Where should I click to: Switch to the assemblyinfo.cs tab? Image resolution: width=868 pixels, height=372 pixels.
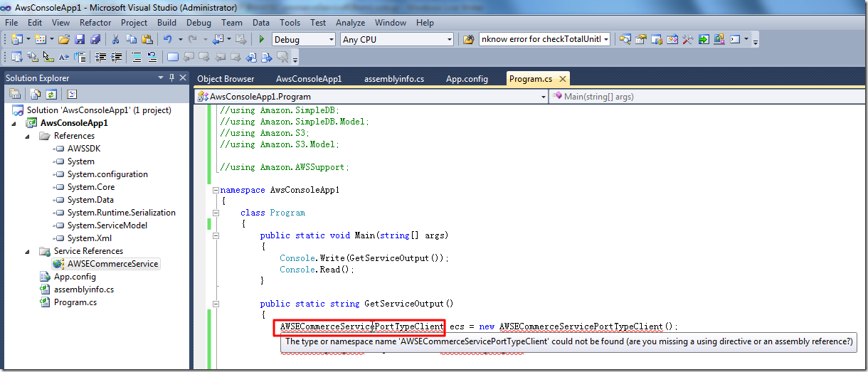[394, 79]
